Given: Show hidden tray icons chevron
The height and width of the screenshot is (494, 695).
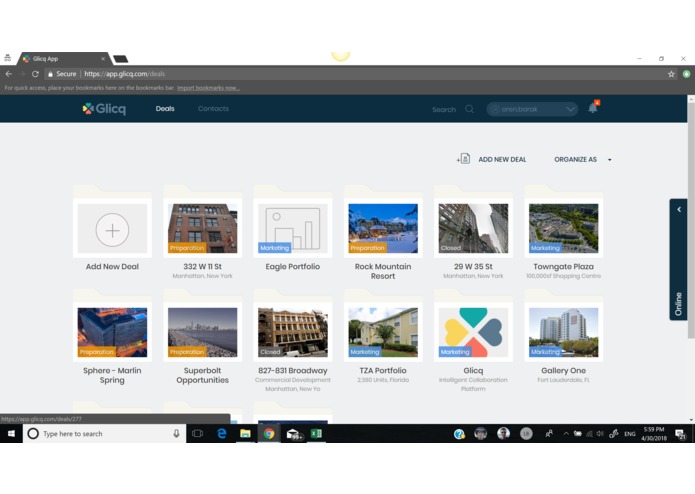Looking at the screenshot, I should [x=566, y=434].
